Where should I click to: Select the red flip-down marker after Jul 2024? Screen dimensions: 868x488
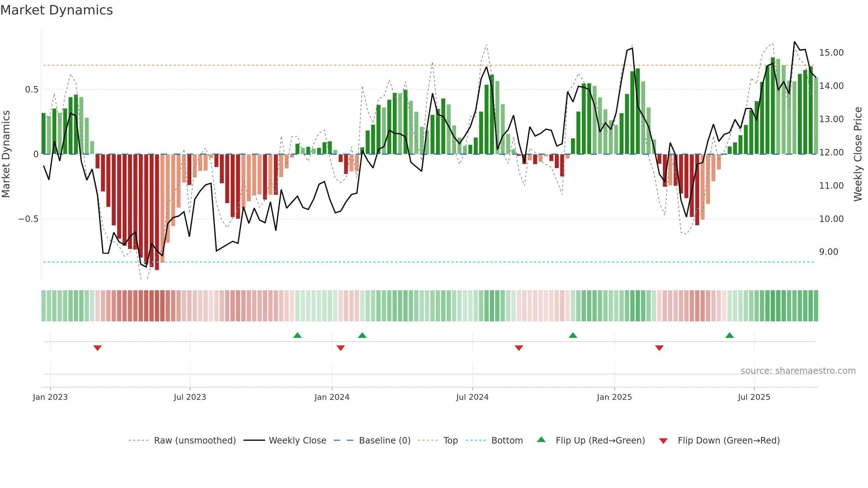pos(519,348)
